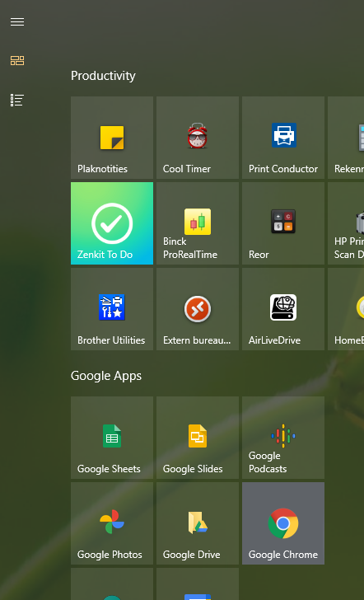Open the Google Podcasts tile
The height and width of the screenshot is (600, 364).
[283, 438]
